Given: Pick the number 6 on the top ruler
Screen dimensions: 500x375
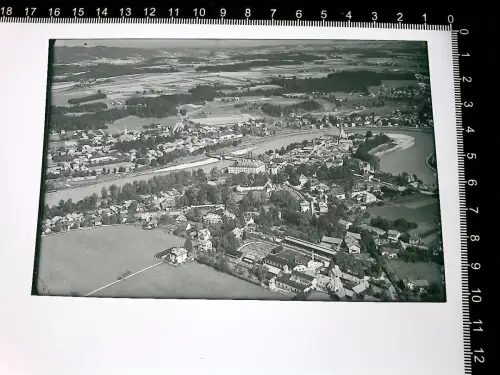Looking at the screenshot, I should pyautogui.click(x=299, y=14).
